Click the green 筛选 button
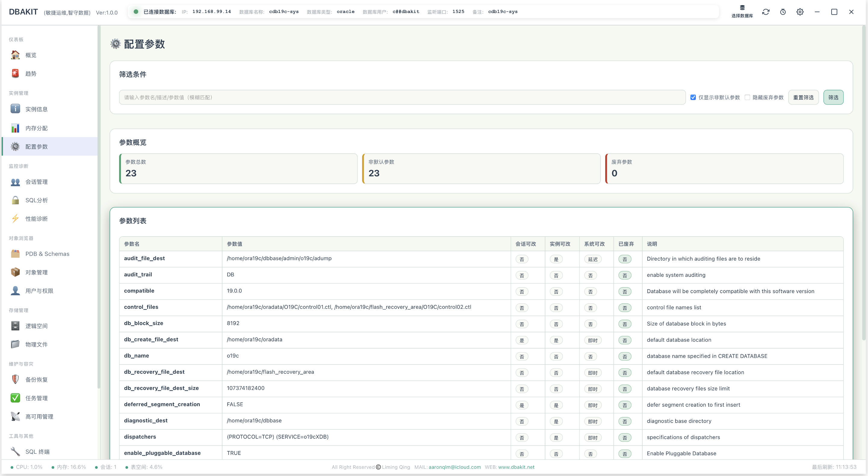 (x=833, y=97)
